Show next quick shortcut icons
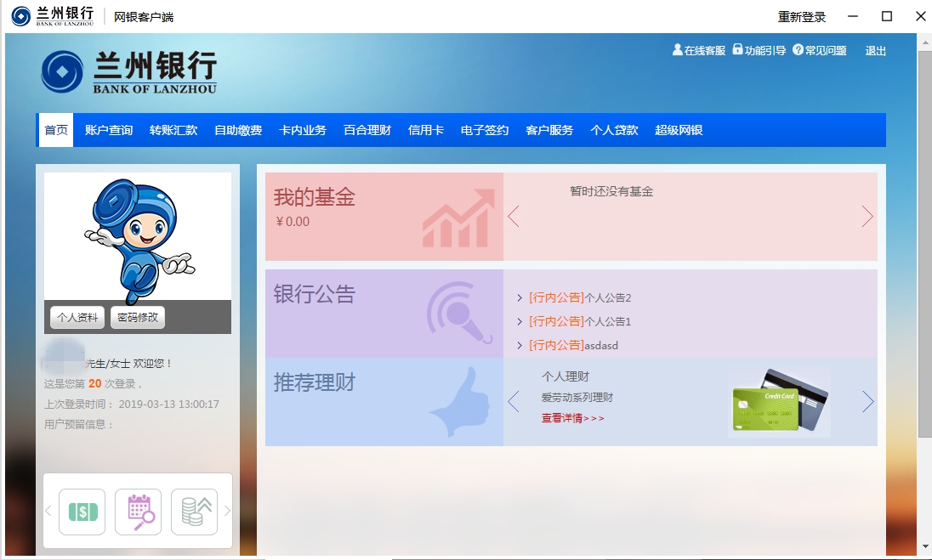The width and height of the screenshot is (932, 560). click(227, 512)
